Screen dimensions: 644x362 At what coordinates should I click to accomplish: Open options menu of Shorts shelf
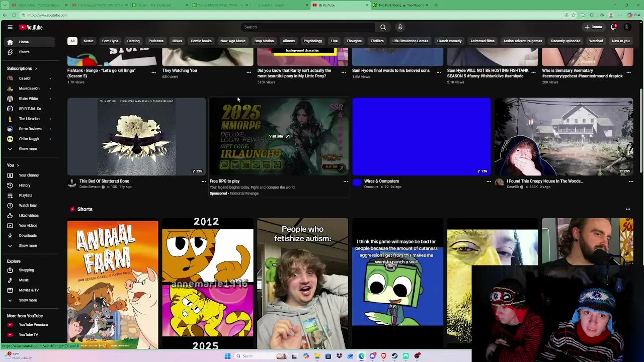pos(628,209)
